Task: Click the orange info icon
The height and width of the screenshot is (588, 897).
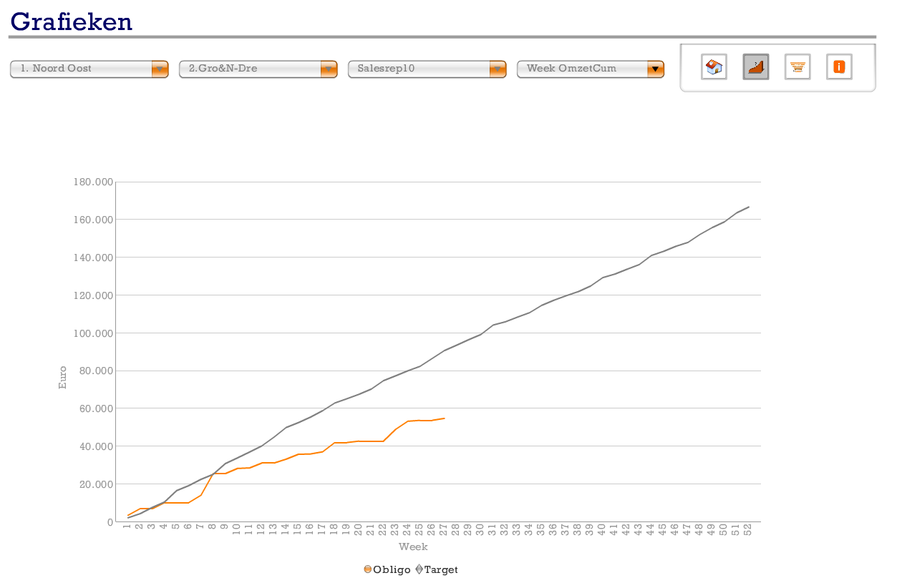Action: pyautogui.click(x=839, y=67)
